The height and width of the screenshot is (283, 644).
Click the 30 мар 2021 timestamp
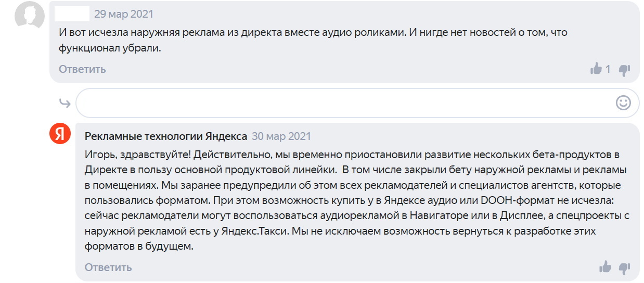click(x=281, y=136)
